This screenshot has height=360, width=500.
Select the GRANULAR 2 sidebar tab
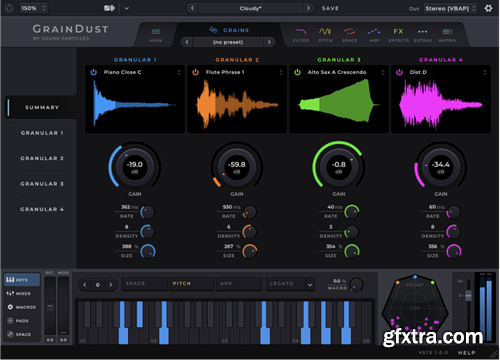point(42,158)
